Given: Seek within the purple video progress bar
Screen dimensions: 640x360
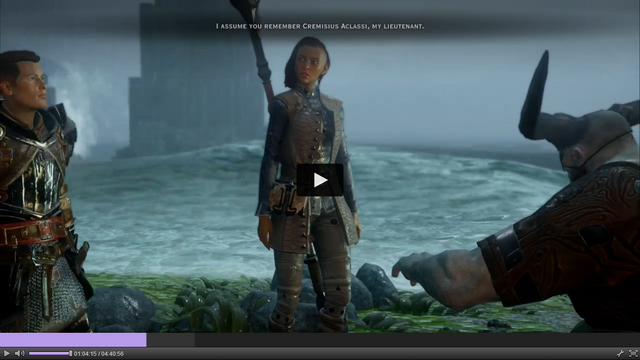Looking at the screenshot, I should (x=73, y=340).
